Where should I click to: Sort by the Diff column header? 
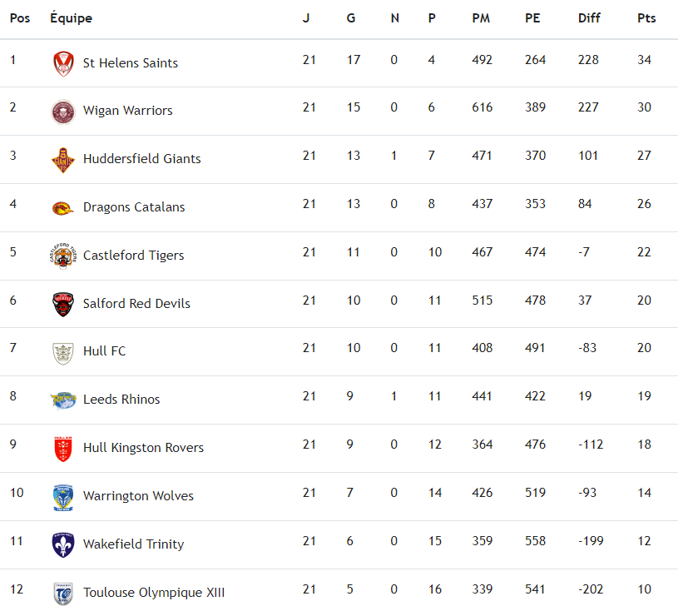(x=589, y=18)
